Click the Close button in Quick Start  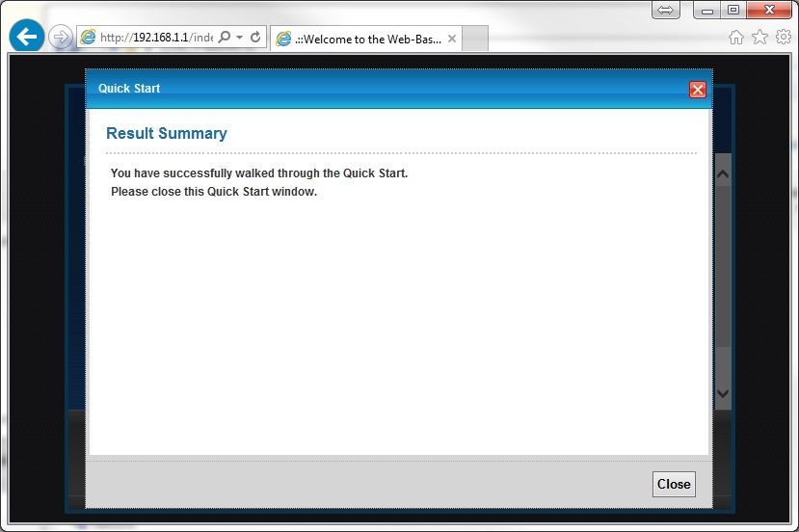tap(674, 484)
